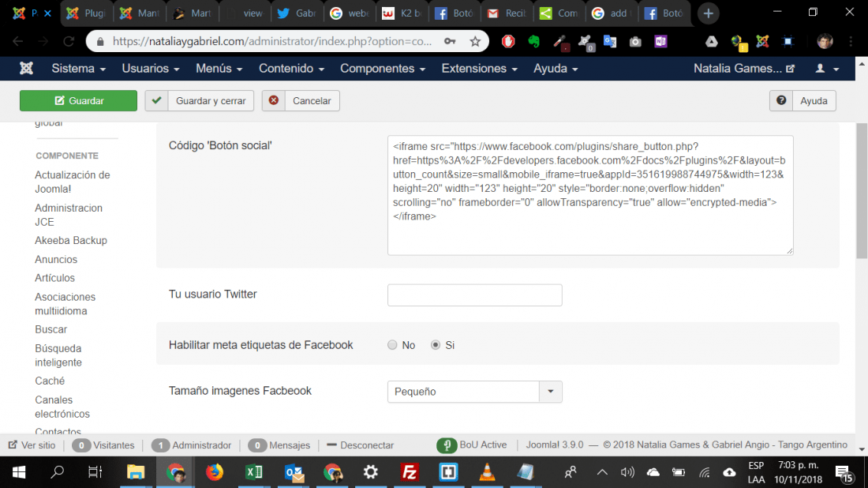This screenshot has height=488, width=868.
Task: Click the browser back arrow
Action: (17, 42)
